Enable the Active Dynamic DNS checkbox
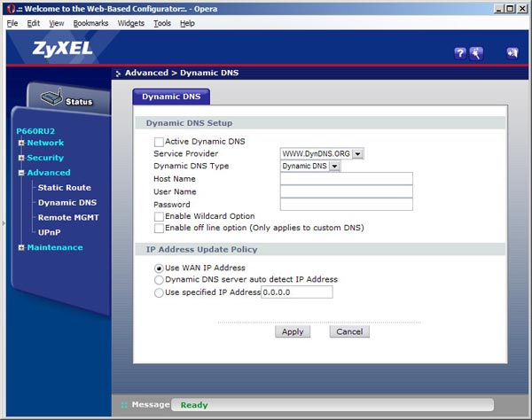Image resolution: width=532 pixels, height=420 pixels. click(x=159, y=142)
